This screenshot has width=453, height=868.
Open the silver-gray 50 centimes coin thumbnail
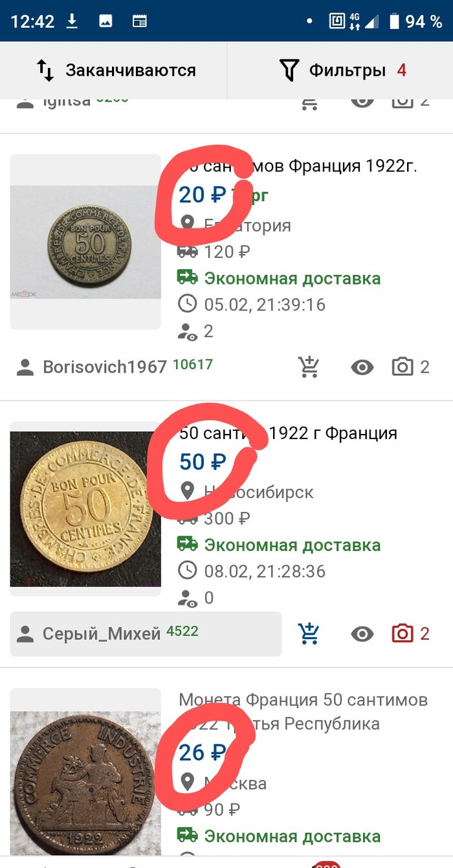[85, 242]
